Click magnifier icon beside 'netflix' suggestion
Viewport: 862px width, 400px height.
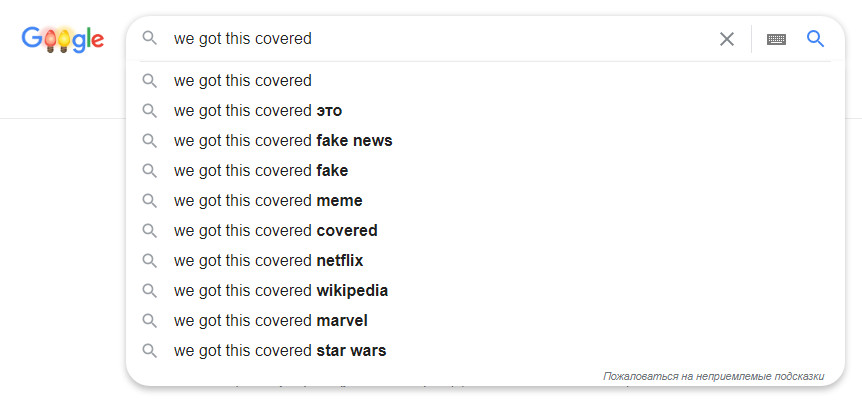150,260
